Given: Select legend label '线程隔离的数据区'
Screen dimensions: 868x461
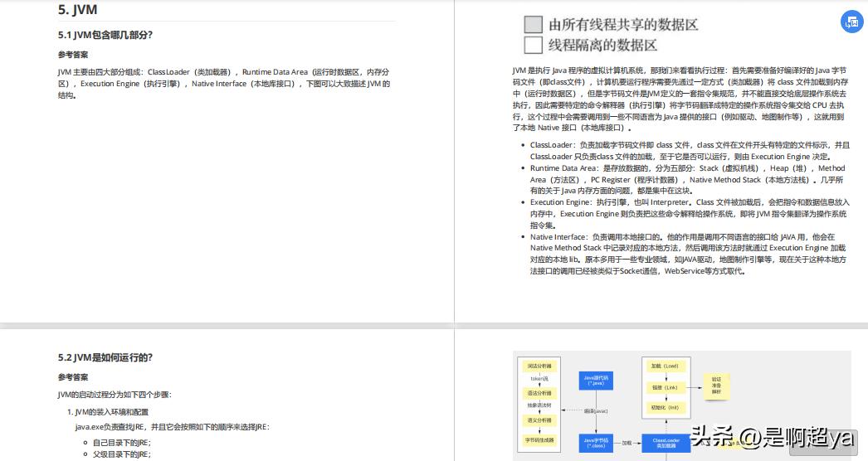Looking at the screenshot, I should (602, 45).
